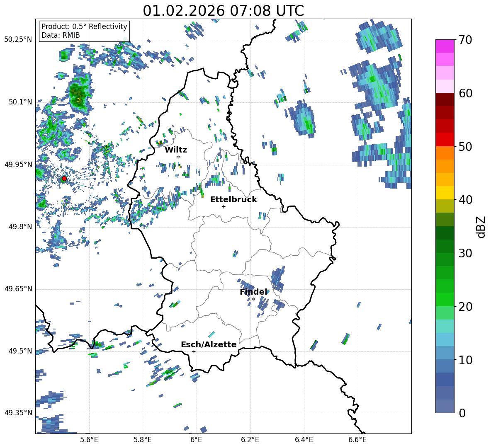Click the 6.6°E longitude label

click(357, 440)
